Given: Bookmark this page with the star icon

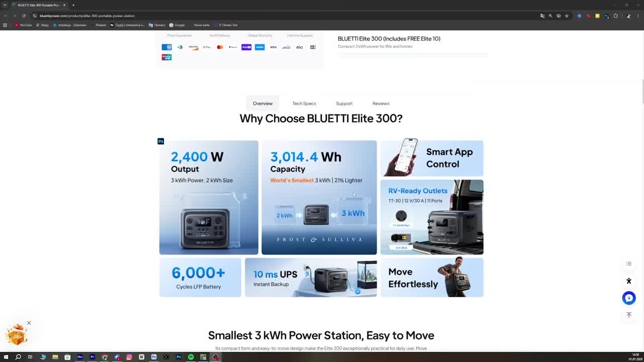Looking at the screenshot, I should 567,16.
